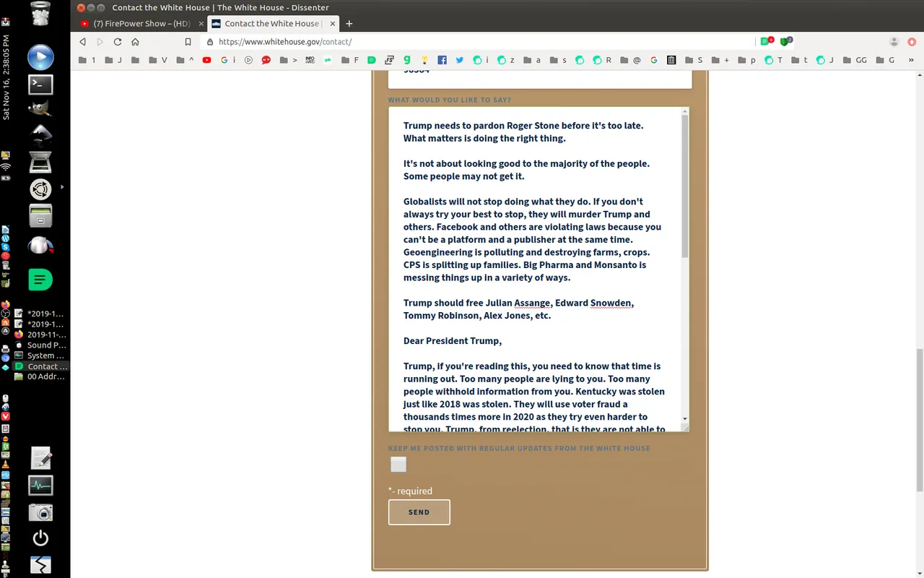
Task: Click inside the message textarea
Action: coord(534,269)
